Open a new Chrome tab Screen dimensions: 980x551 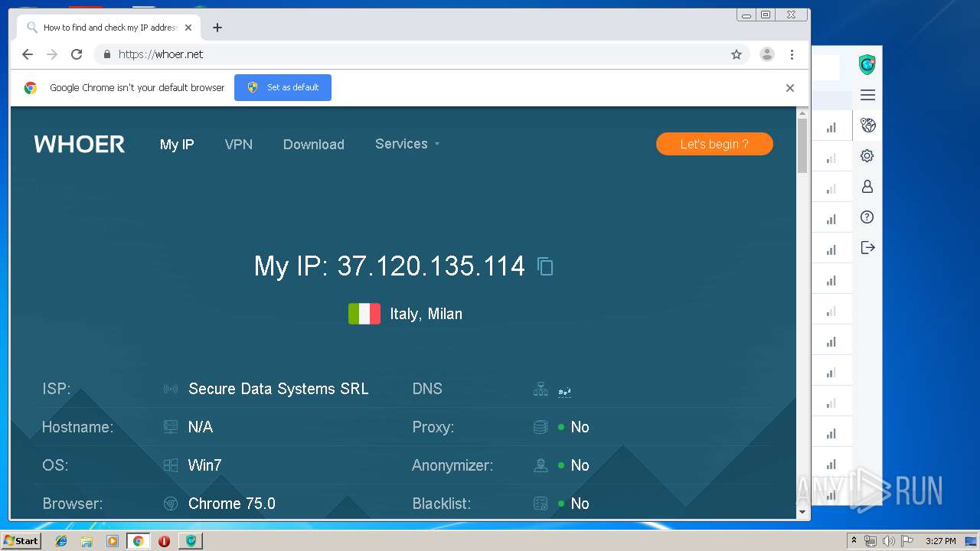click(x=217, y=28)
